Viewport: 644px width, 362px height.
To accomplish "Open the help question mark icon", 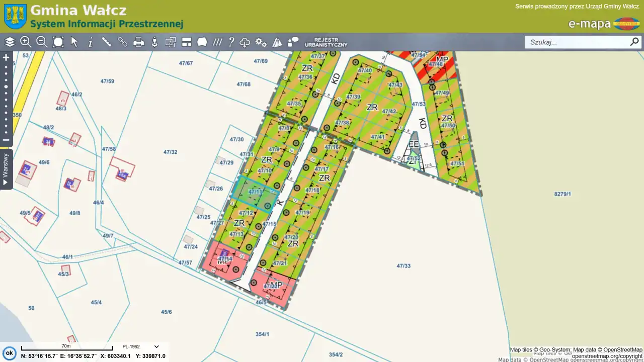I will (x=231, y=42).
